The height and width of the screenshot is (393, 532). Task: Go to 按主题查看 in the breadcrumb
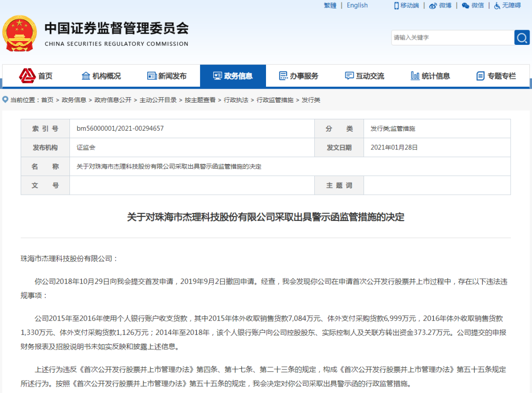tap(200, 100)
